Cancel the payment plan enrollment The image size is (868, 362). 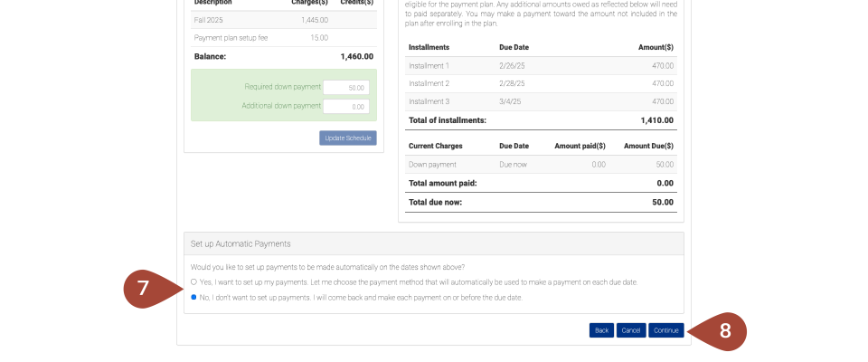pyautogui.click(x=631, y=330)
